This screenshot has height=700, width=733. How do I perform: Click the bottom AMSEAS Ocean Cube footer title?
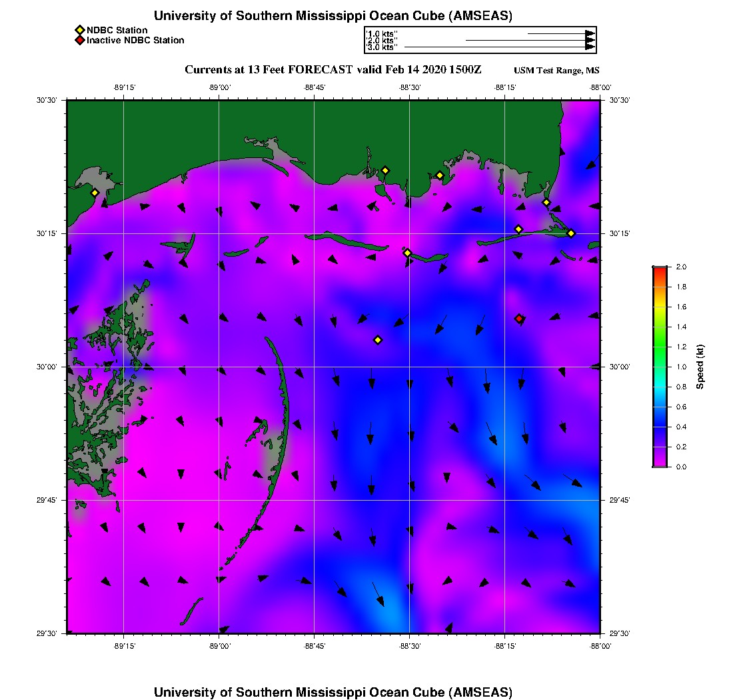(333, 692)
